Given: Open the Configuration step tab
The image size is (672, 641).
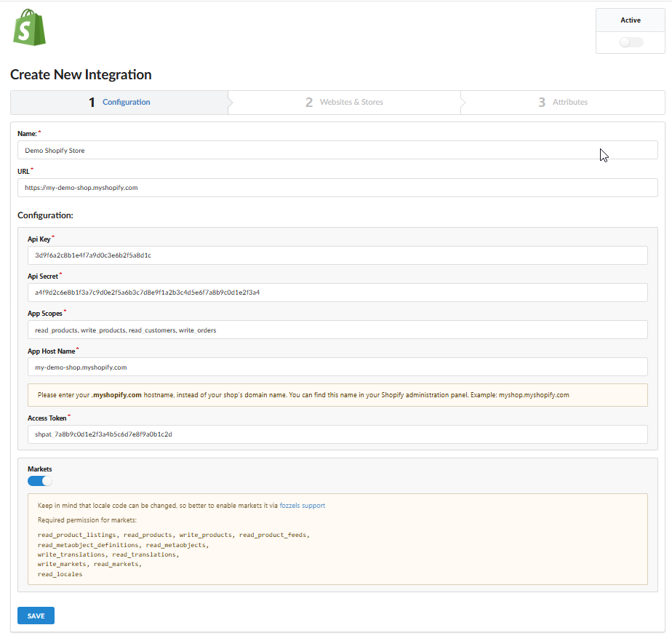Looking at the screenshot, I should tap(119, 103).
